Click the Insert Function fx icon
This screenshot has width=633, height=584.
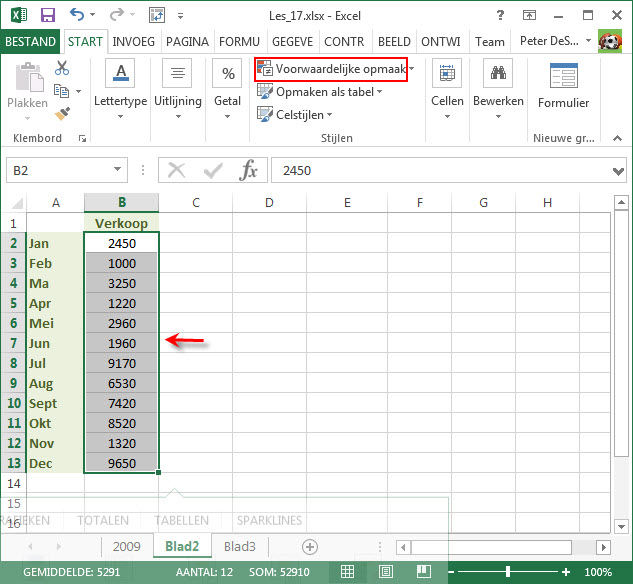click(248, 170)
